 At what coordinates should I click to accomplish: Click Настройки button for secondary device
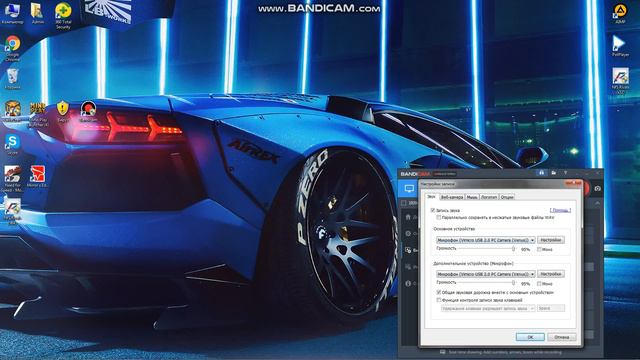(x=551, y=274)
